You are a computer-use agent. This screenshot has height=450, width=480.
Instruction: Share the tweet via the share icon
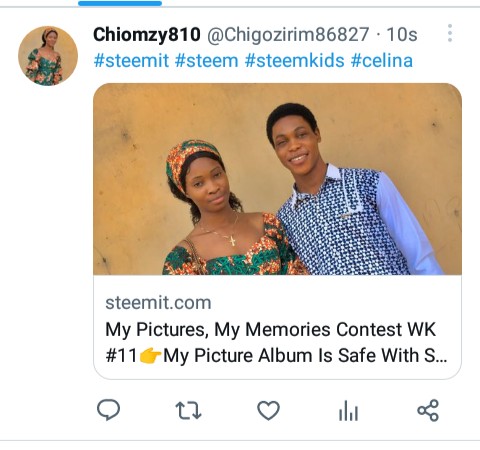click(428, 410)
